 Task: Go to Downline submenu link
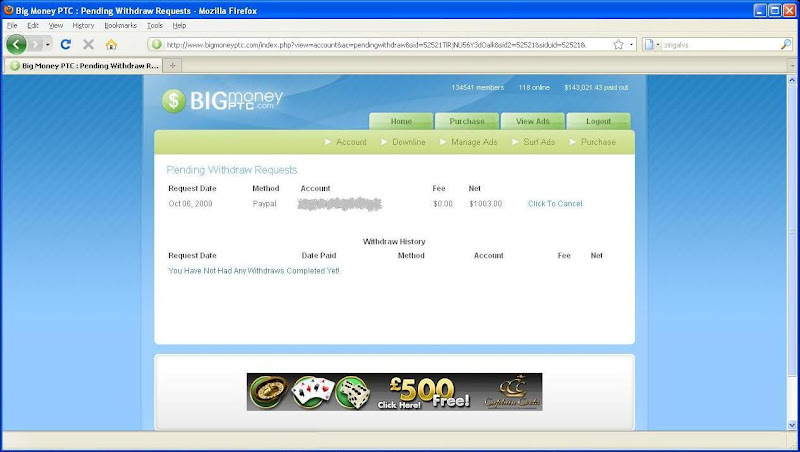[x=409, y=142]
